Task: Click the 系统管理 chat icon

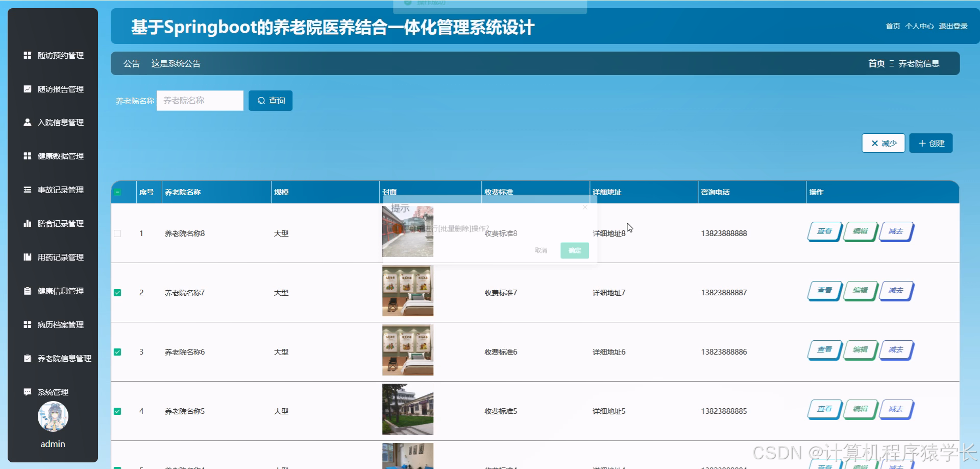Action: tap(28, 392)
